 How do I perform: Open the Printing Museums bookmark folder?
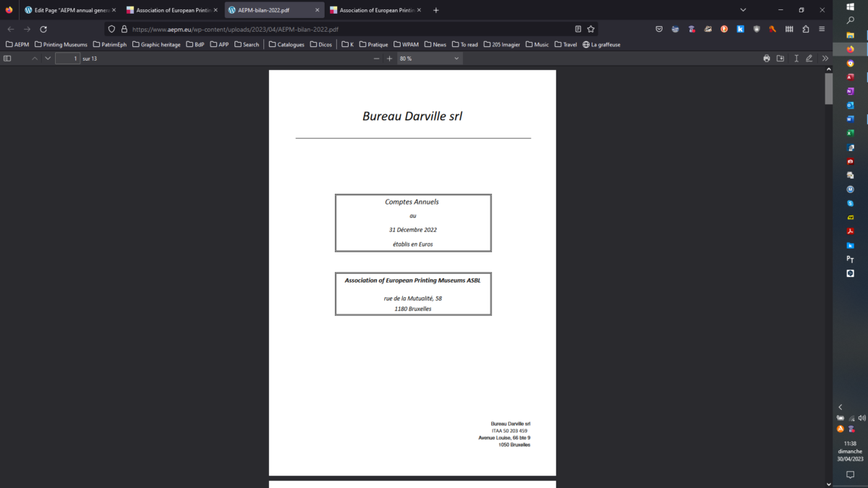(x=61, y=45)
